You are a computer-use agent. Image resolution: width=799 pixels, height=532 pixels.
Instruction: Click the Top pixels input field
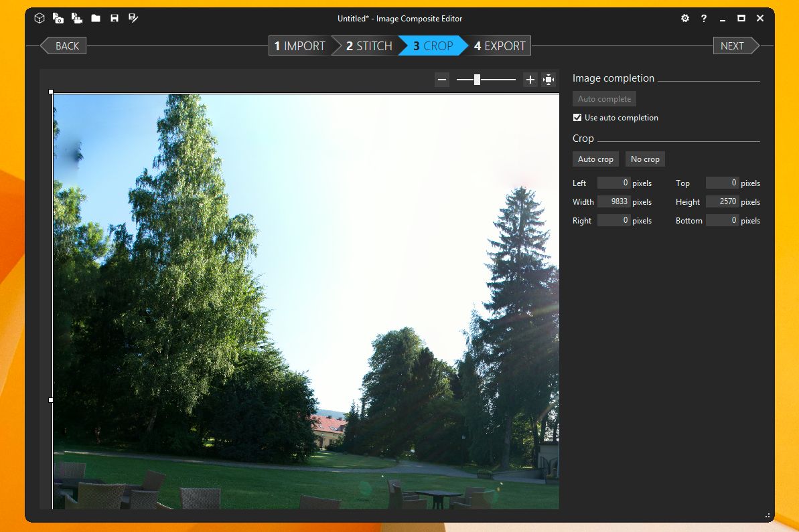(722, 183)
